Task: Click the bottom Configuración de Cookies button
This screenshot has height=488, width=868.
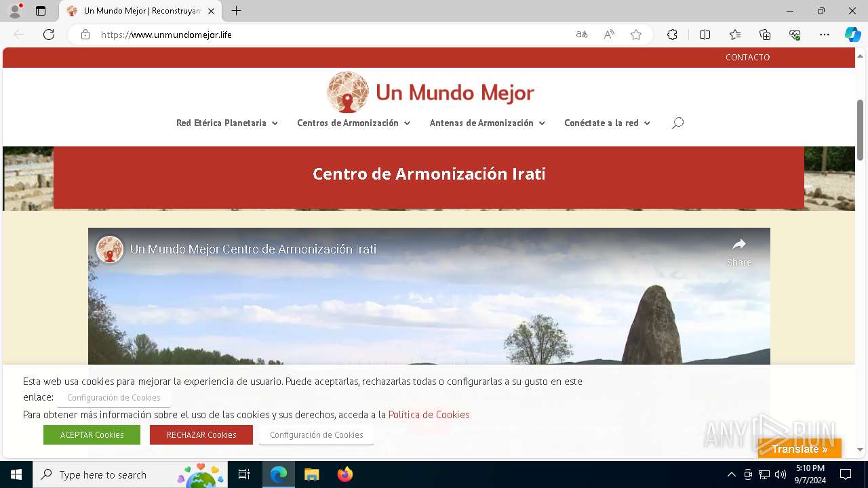Action: (x=317, y=435)
